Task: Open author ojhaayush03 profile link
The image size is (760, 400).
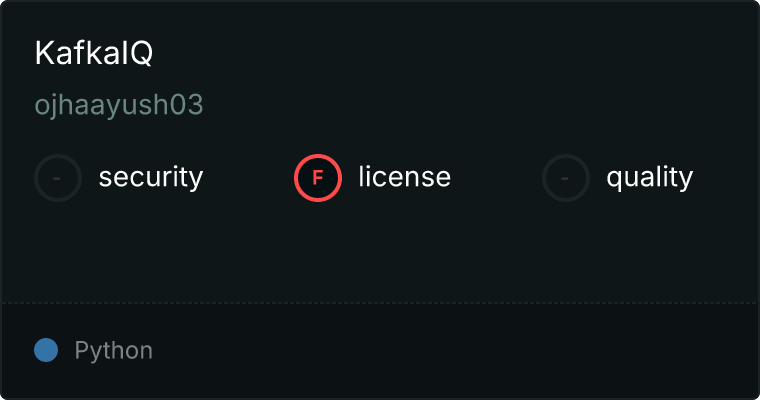Action: (119, 105)
